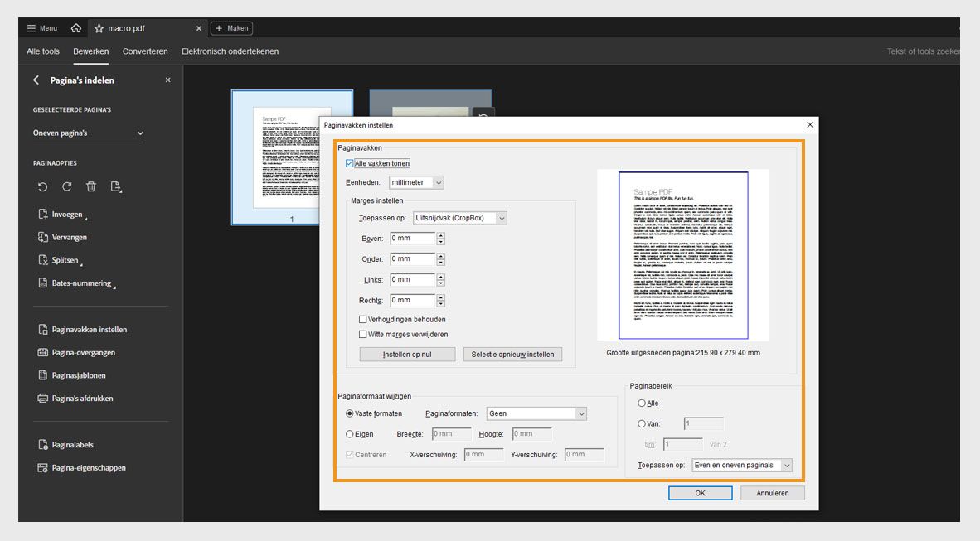This screenshot has height=541, width=980.
Task: Click the Maken plus button
Action: pyautogui.click(x=232, y=28)
